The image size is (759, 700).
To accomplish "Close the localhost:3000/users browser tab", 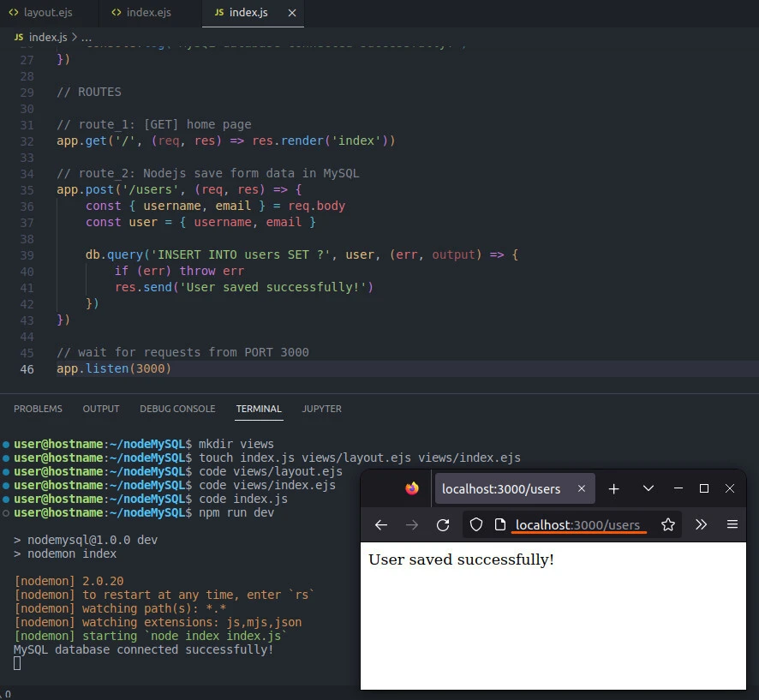I will [582, 488].
